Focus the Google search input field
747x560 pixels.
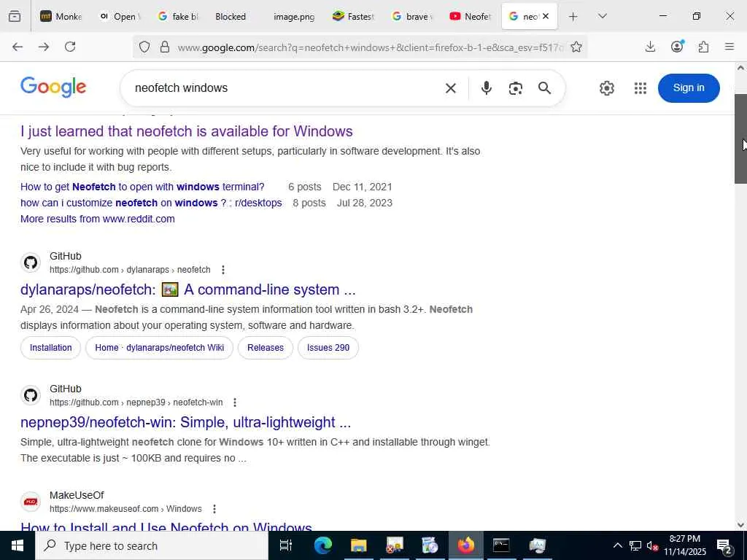click(286, 88)
